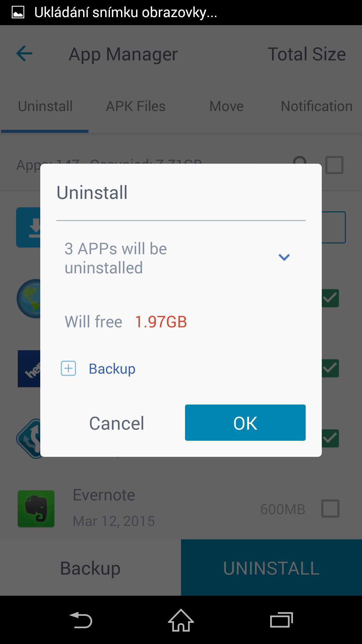Select the Uninstall tab
362x644 pixels.
45,106
